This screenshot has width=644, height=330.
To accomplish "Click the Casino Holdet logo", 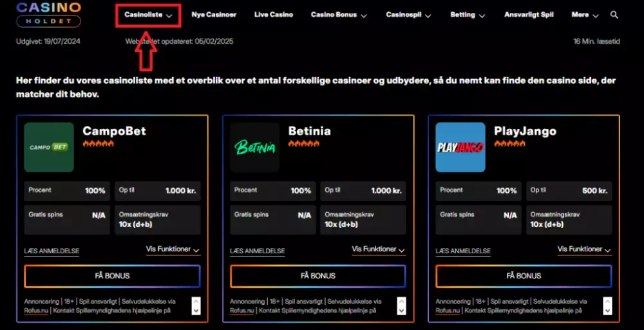I will point(48,14).
